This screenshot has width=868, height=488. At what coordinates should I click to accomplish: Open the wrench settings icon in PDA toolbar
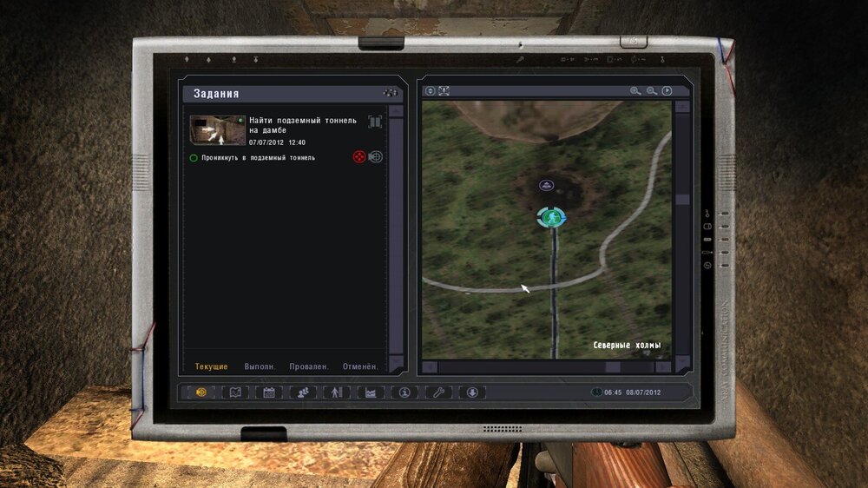[438, 392]
